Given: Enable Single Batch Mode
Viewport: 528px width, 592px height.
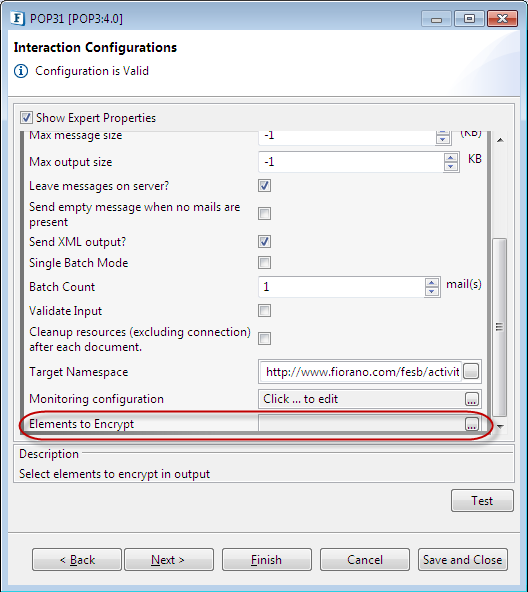Looking at the screenshot, I should pos(264,262).
